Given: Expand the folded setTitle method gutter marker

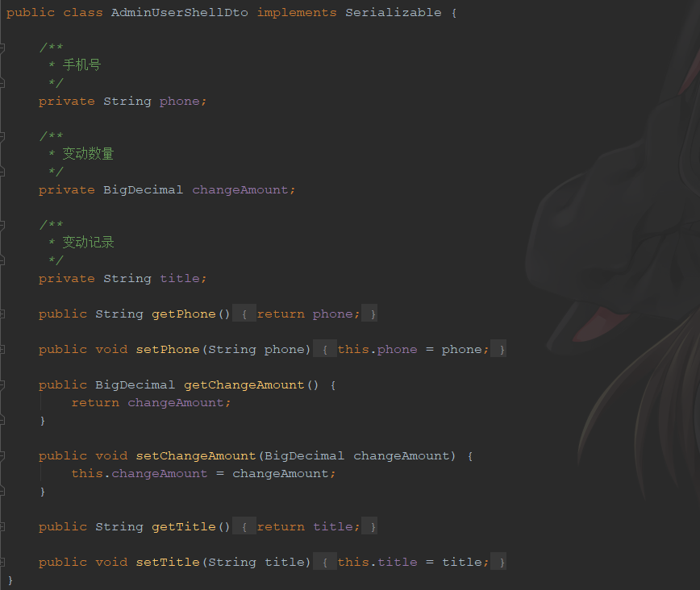Looking at the screenshot, I should [x=2, y=562].
